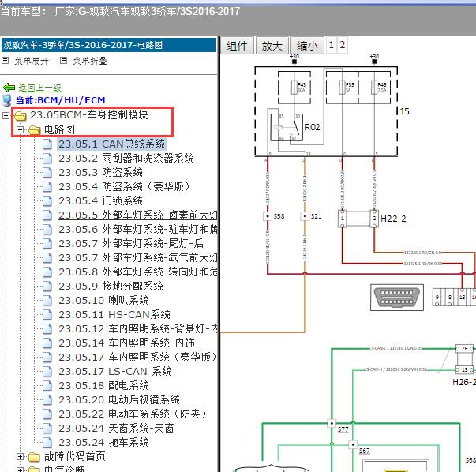Click the 菜单折叠 menu icon

tap(63, 61)
